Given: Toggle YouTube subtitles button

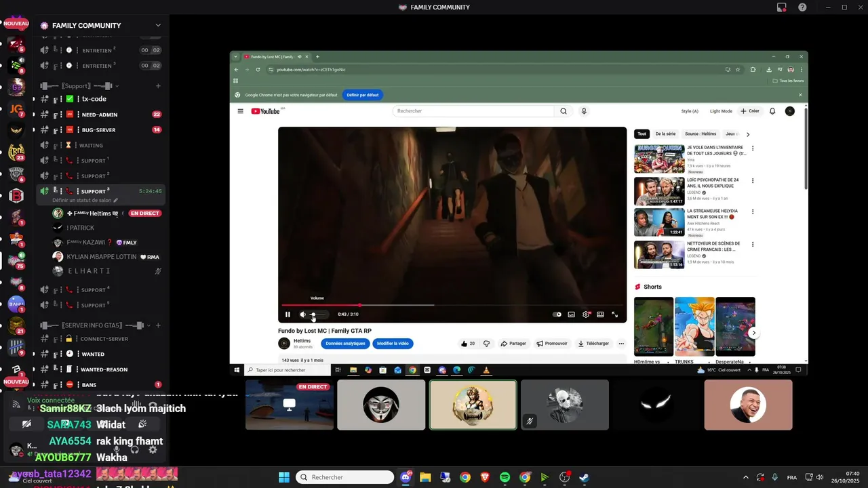Looking at the screenshot, I should 572,314.
